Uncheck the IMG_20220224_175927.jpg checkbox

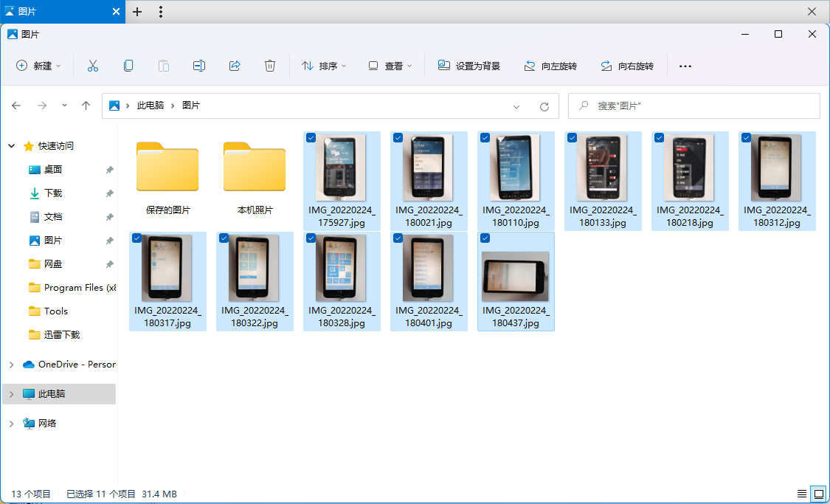(311, 138)
